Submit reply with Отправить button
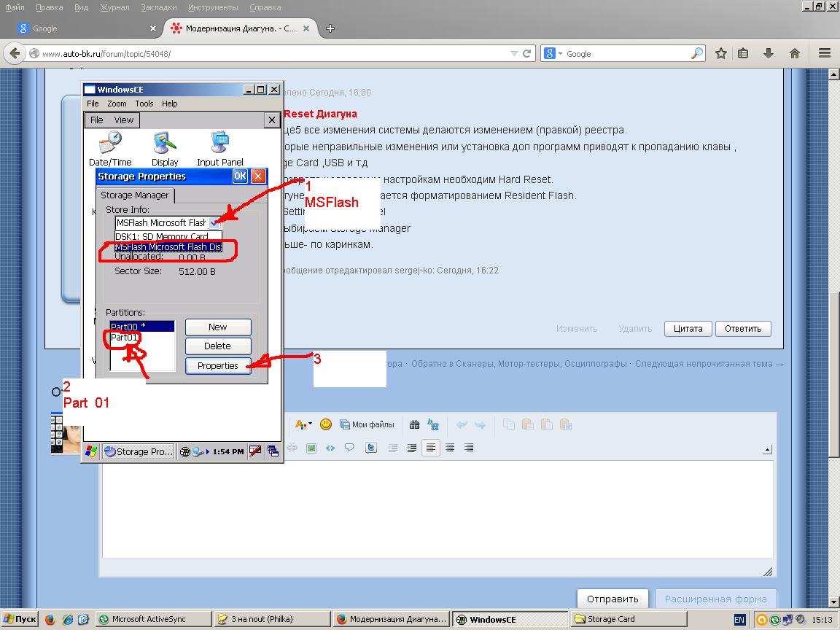The image size is (840, 630). tap(612, 599)
